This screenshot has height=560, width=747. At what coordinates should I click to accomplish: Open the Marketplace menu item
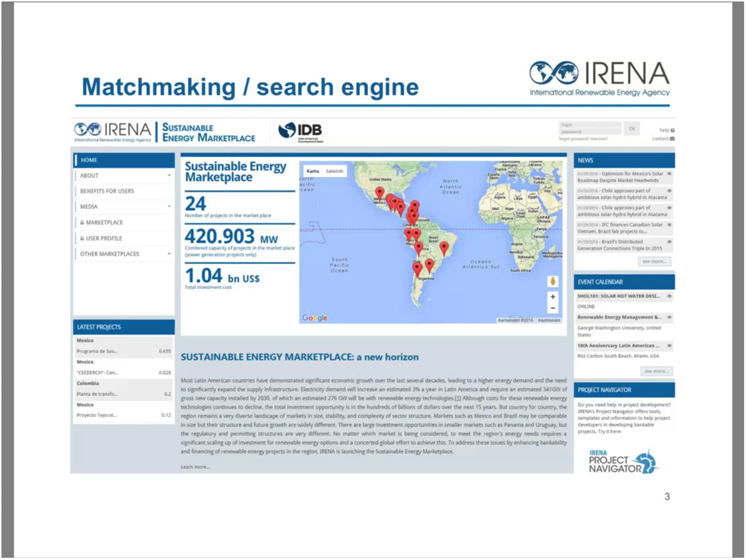tap(124, 222)
